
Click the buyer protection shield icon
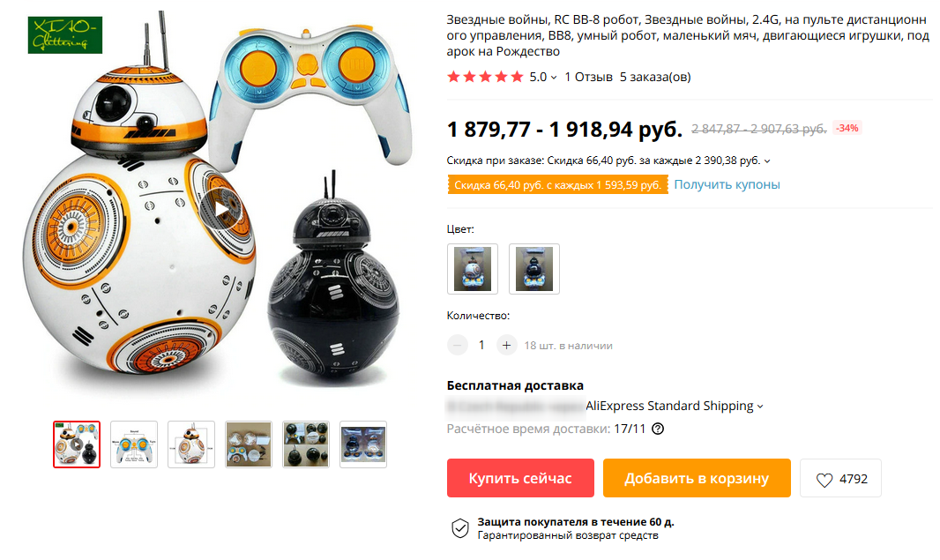459,528
